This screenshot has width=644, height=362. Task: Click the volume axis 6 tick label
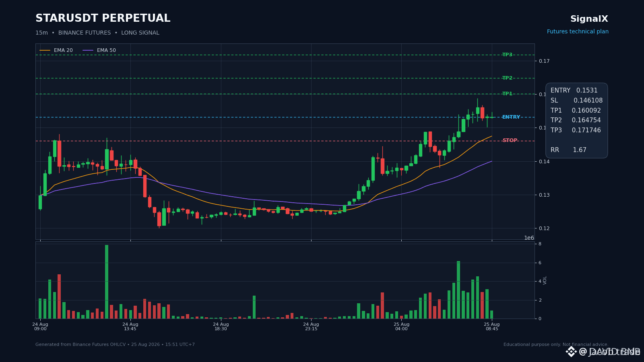point(540,263)
